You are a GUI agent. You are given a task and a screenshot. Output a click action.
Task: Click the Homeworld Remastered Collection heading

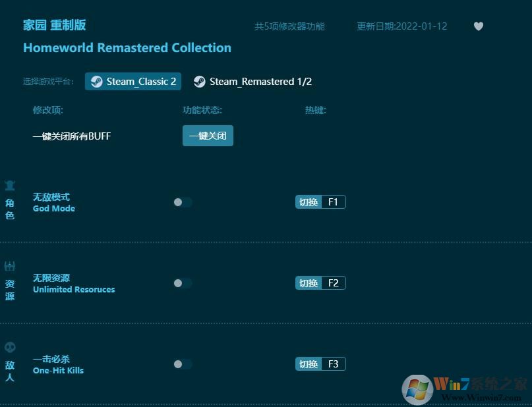127,47
